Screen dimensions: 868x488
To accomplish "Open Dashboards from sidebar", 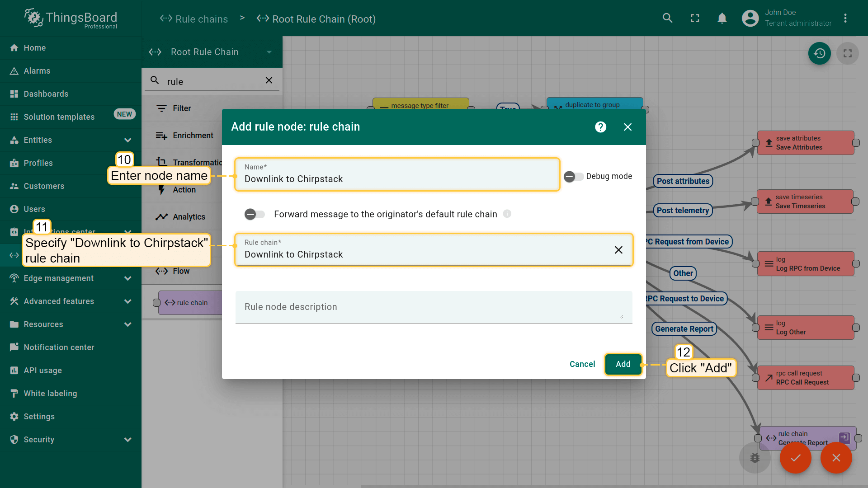I will [46, 94].
